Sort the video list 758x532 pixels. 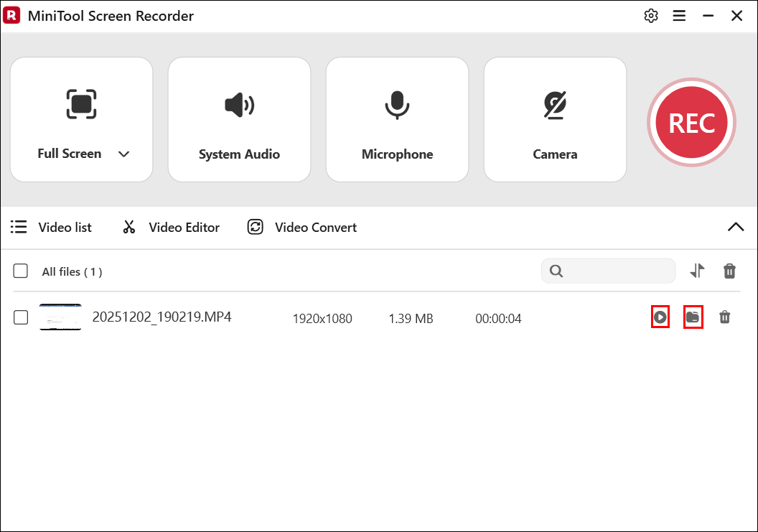[696, 271]
